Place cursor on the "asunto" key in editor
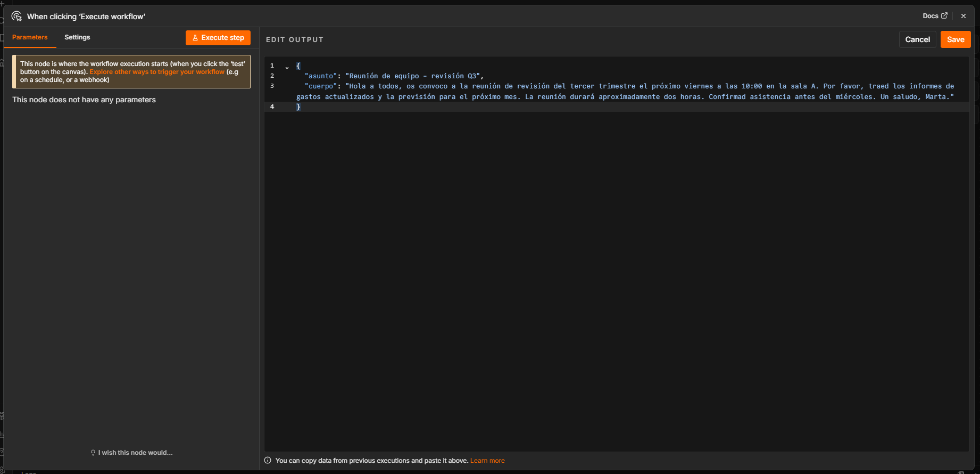The image size is (980, 474). tap(321, 76)
